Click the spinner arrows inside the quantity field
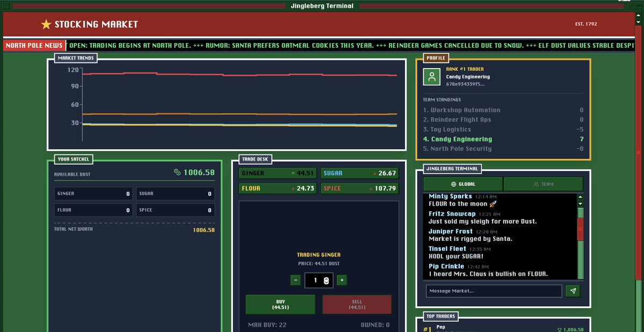Screen dimensions: 644x332 coord(326,281)
